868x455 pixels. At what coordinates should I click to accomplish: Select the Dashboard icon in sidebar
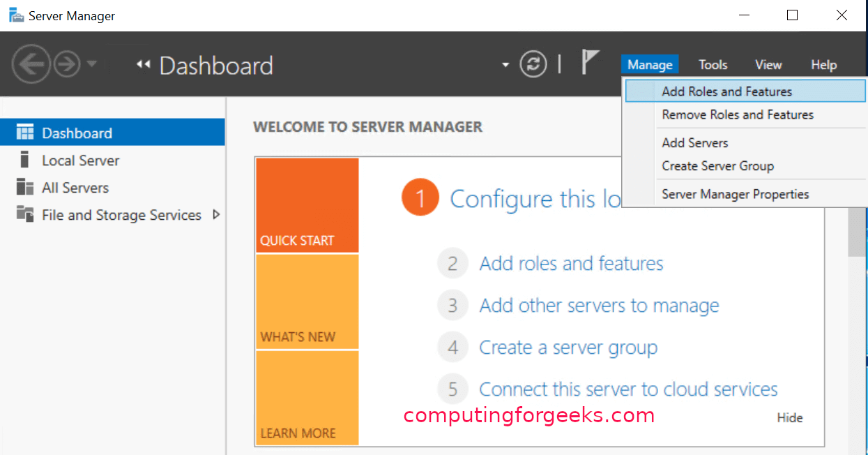25,133
